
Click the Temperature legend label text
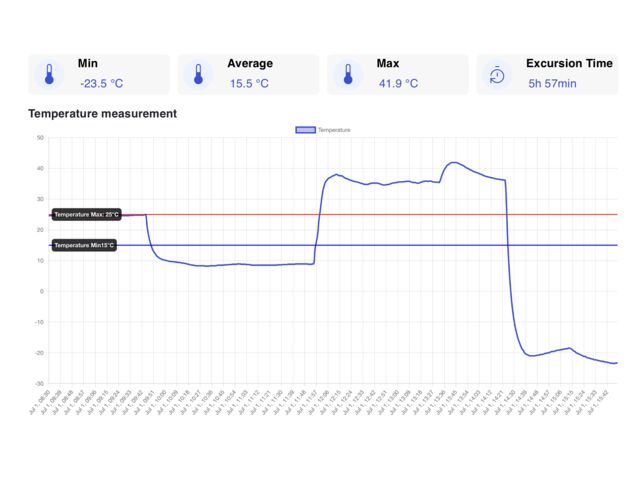click(334, 130)
